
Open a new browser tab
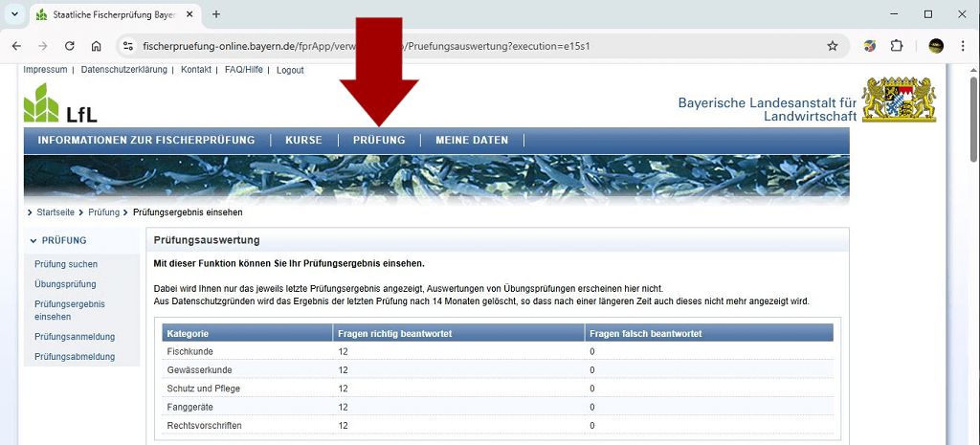216,14
